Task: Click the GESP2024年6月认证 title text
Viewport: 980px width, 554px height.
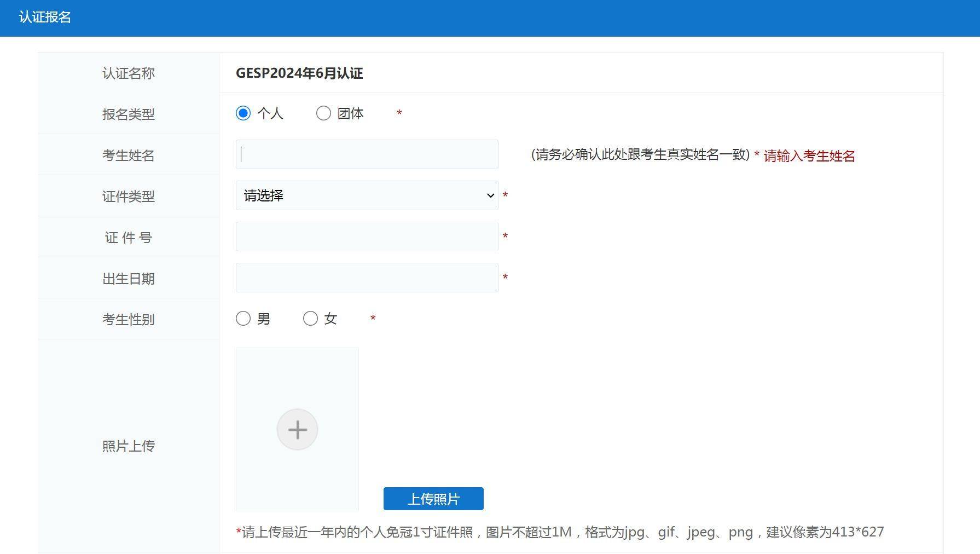Action: point(299,73)
